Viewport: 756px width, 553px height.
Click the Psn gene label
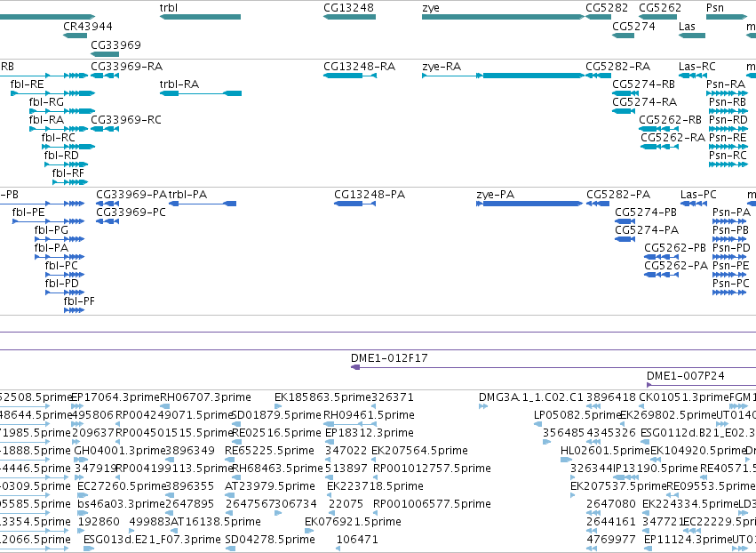tap(715, 8)
